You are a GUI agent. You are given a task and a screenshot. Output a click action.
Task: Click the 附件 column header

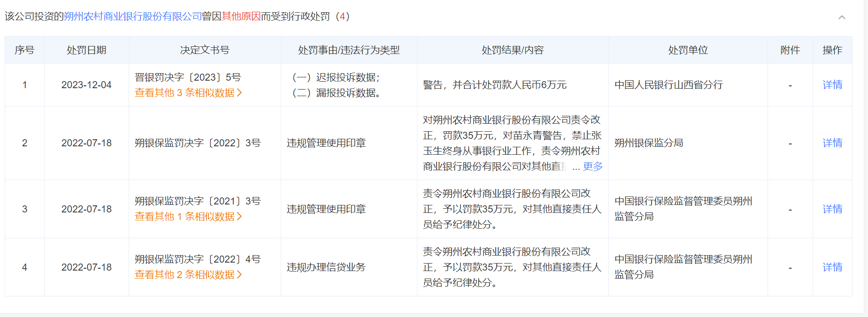coord(790,50)
